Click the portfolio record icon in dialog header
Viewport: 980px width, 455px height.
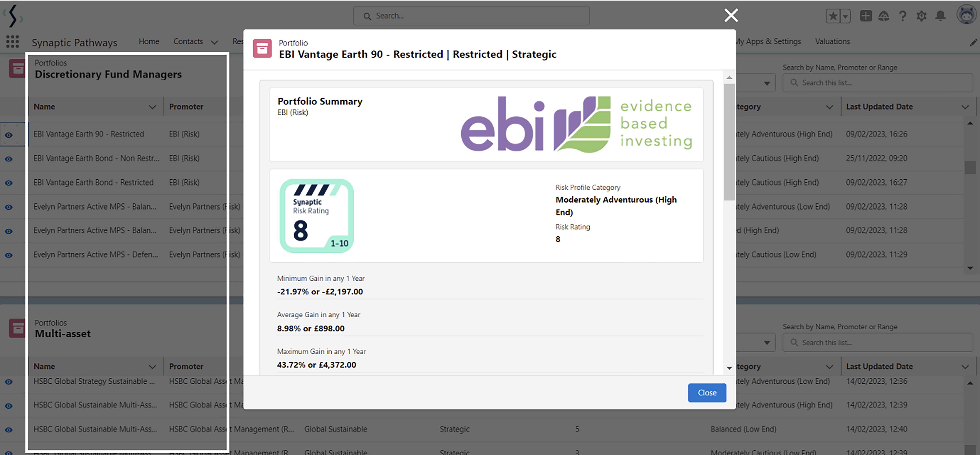(262, 48)
